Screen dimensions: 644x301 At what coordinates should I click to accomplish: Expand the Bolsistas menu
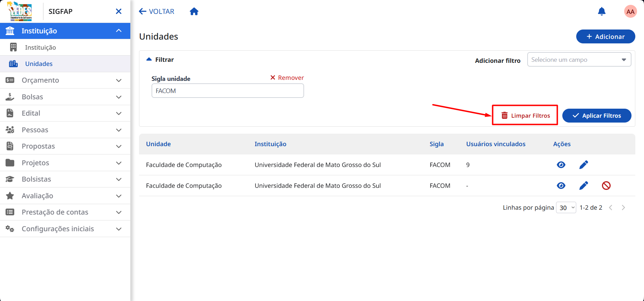[x=65, y=179]
